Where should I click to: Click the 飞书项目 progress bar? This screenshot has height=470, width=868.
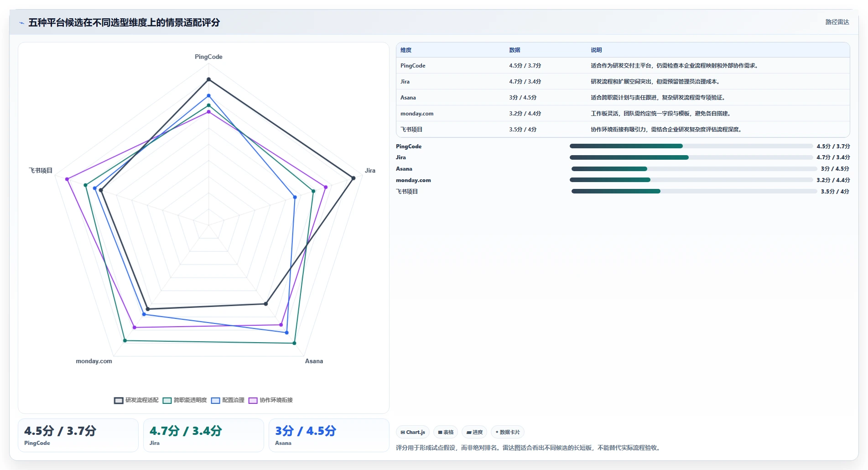click(x=694, y=191)
